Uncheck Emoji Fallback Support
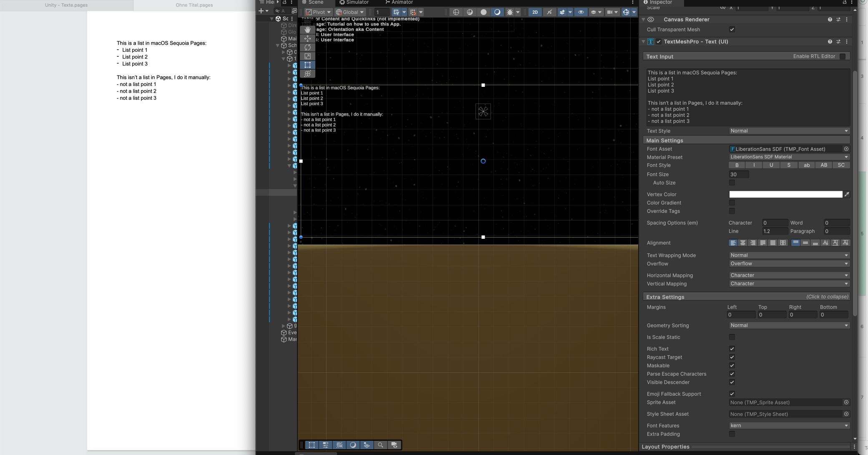Viewport: 868px width, 455px height. coord(732,394)
